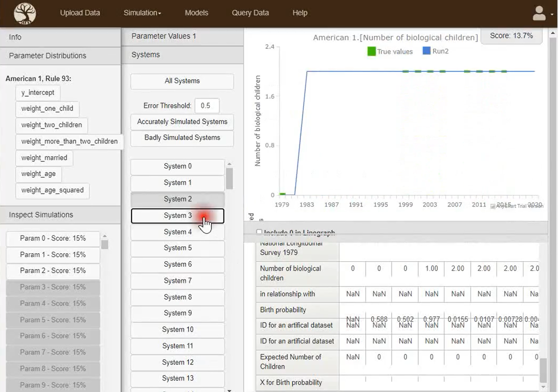Viewport: 558px width, 392px height.
Task: Select System 10
Action: pyautogui.click(x=178, y=330)
